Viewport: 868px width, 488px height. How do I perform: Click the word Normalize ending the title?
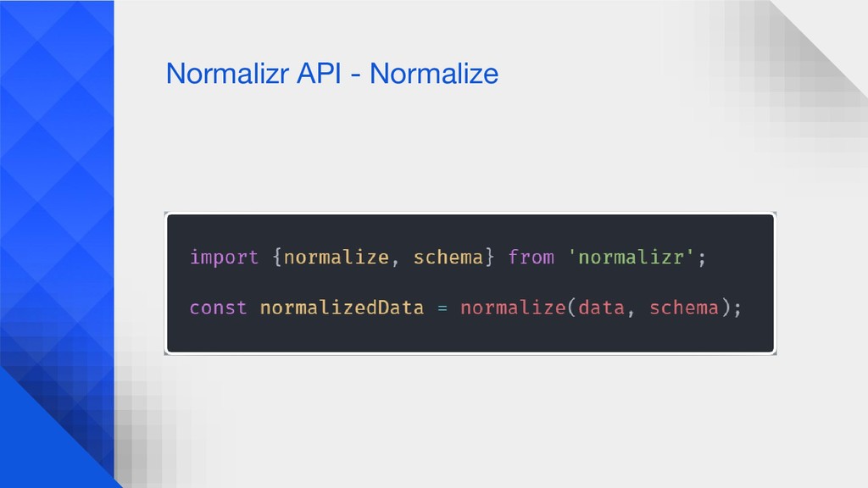coord(434,74)
